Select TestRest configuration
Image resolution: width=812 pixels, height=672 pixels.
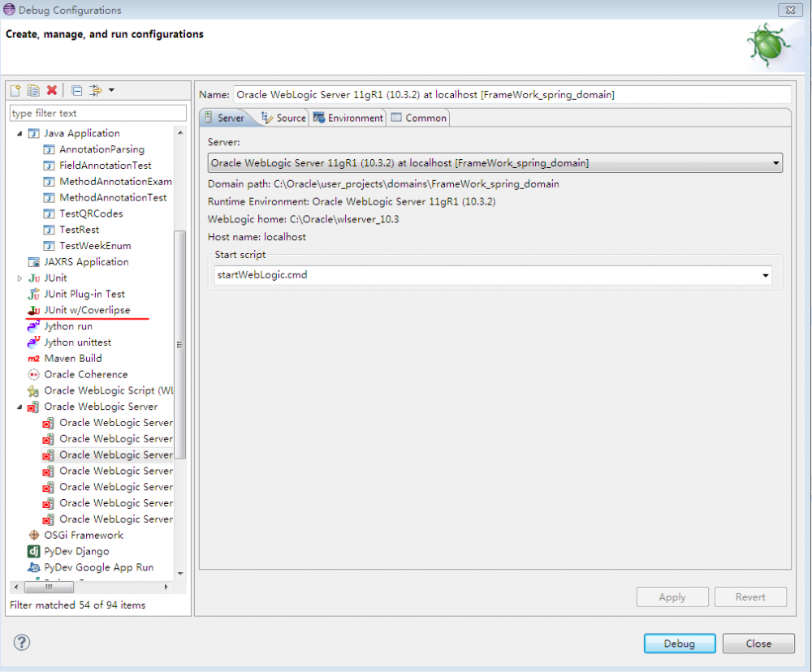tap(80, 230)
